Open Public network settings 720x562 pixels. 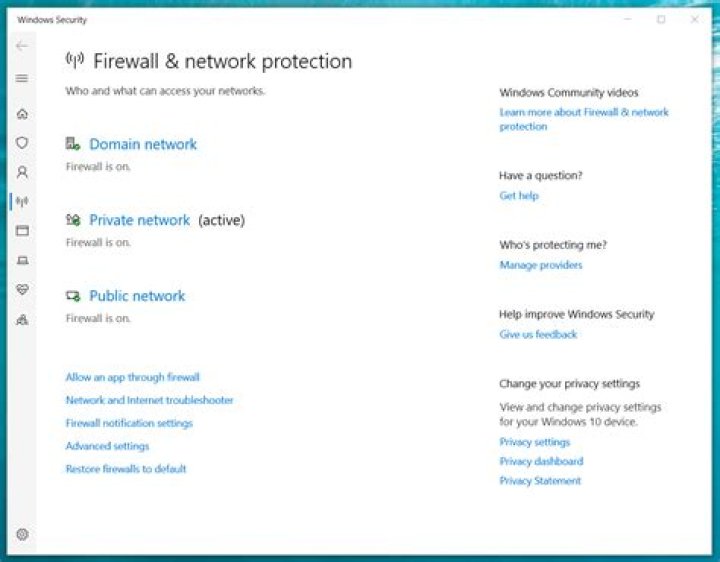point(137,296)
